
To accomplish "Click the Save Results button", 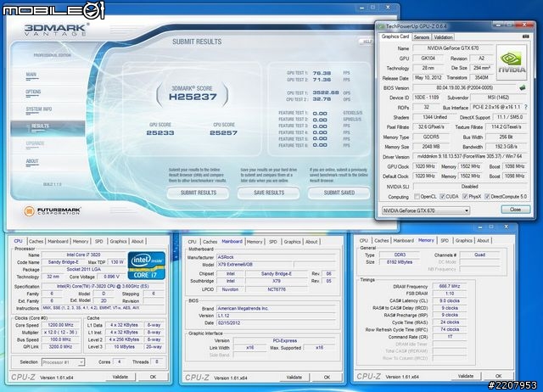I will point(269,193).
